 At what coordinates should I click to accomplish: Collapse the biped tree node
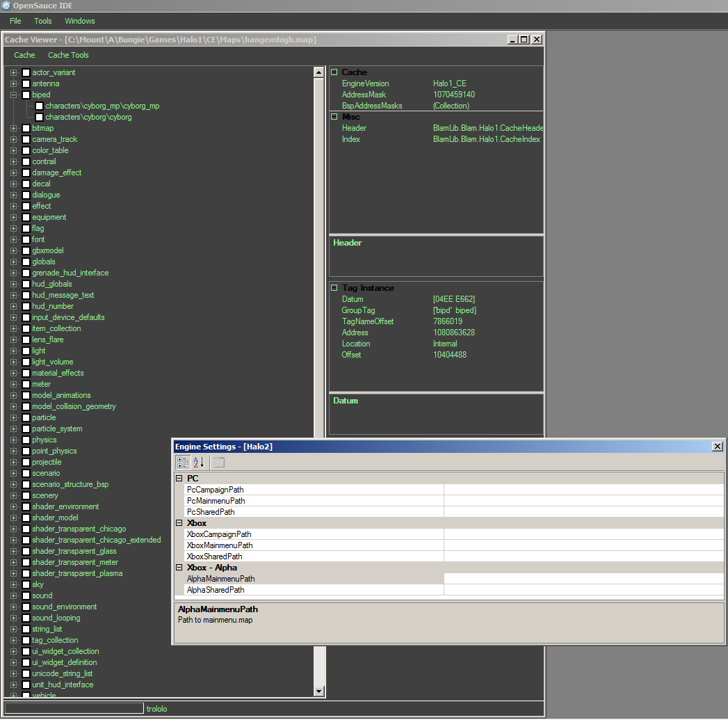tap(14, 95)
